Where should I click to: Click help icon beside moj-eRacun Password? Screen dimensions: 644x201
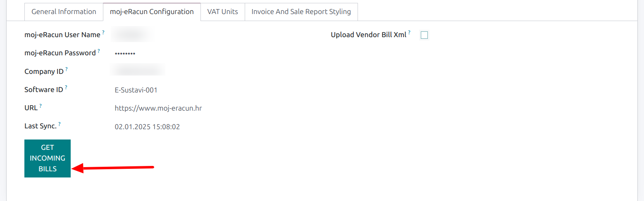click(99, 50)
